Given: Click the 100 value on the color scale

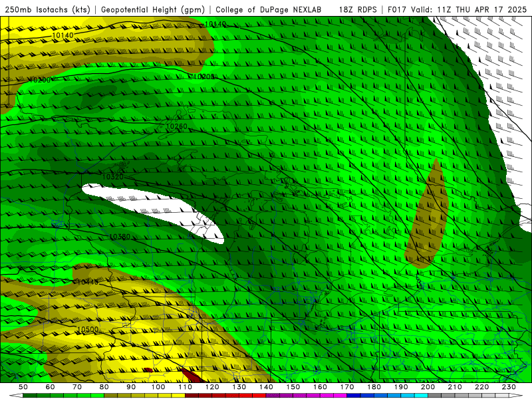Looking at the screenshot, I should tap(158, 387).
